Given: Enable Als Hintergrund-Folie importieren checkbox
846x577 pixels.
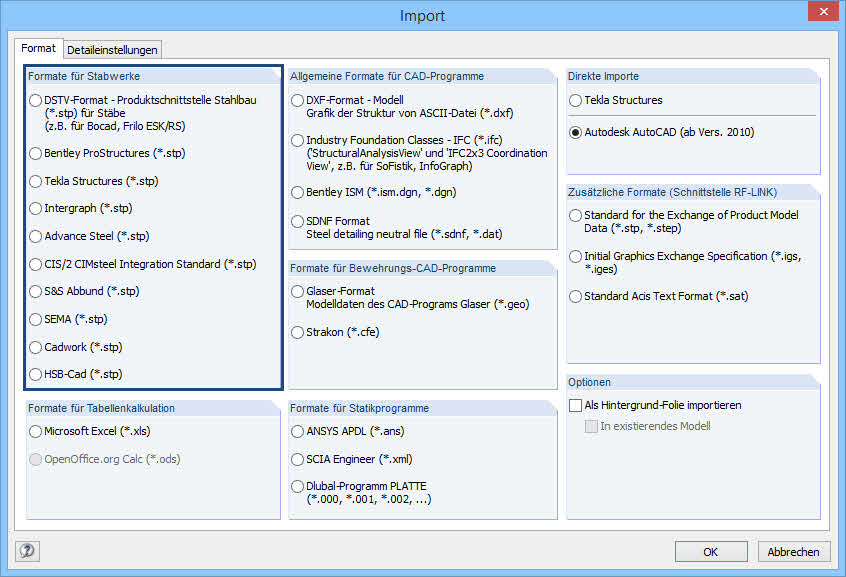Looking at the screenshot, I should [x=575, y=405].
